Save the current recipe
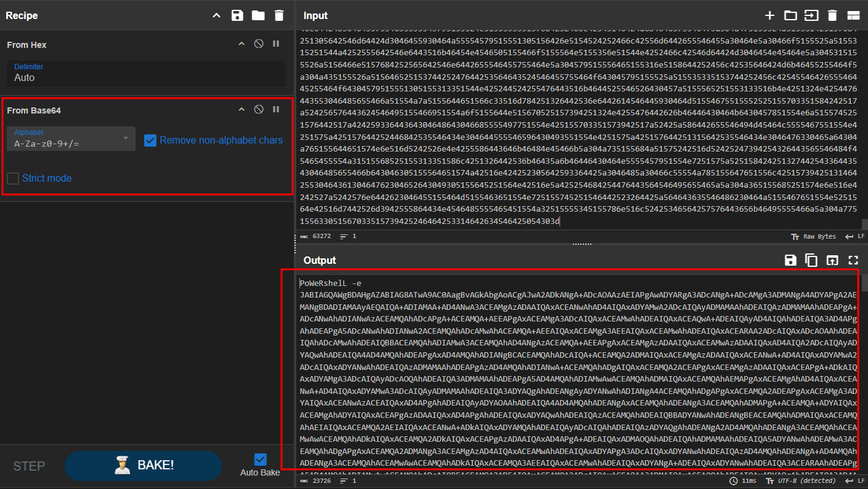 [x=237, y=15]
